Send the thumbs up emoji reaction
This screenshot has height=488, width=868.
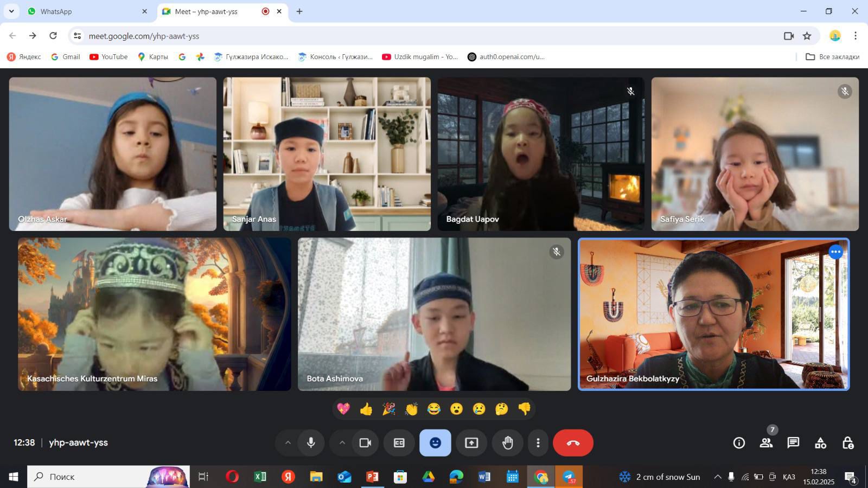click(x=366, y=409)
